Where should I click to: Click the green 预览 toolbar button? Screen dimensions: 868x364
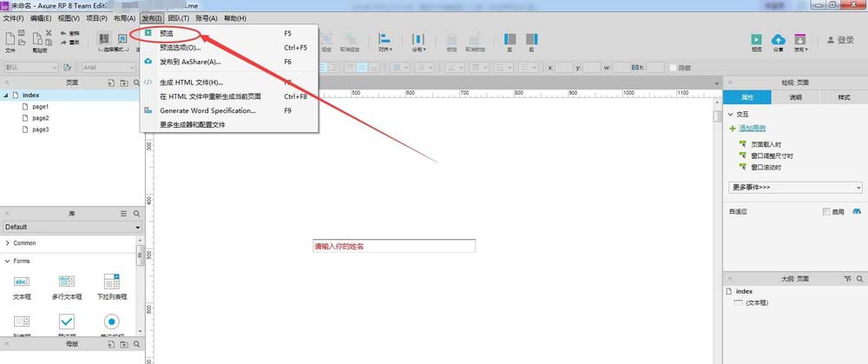pos(756,43)
